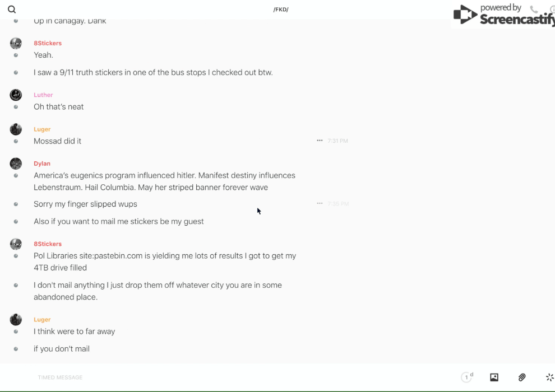
Task: Open Dylan's profile avatar
Action: coord(16,164)
